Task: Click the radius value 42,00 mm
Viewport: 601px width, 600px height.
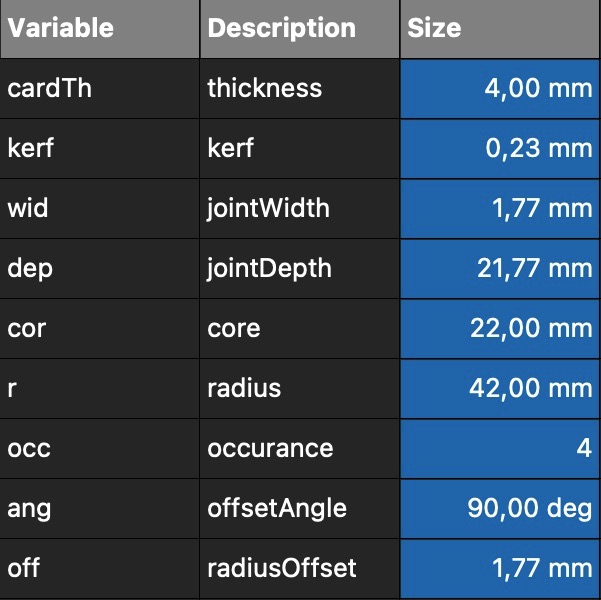Action: pyautogui.click(x=500, y=388)
